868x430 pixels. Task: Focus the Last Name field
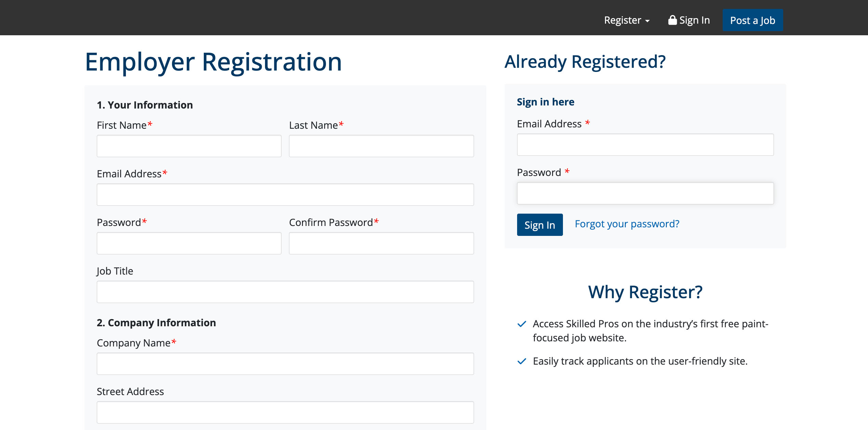[381, 146]
